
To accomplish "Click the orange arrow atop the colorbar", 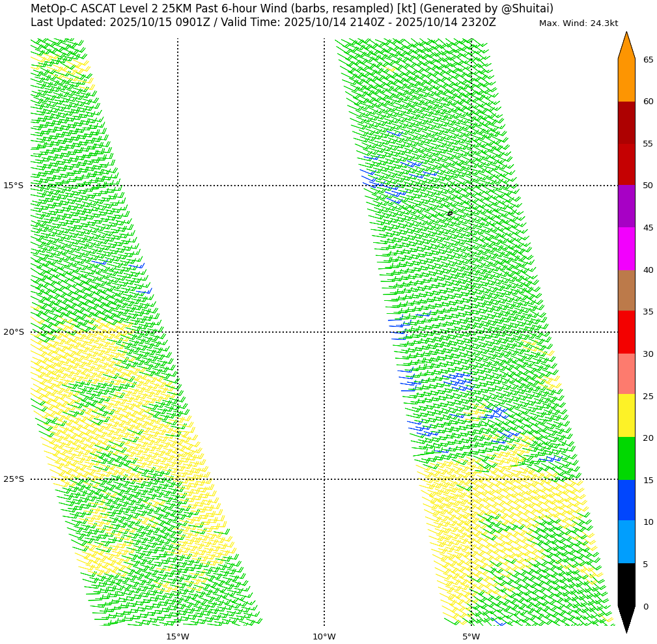I will (x=626, y=46).
